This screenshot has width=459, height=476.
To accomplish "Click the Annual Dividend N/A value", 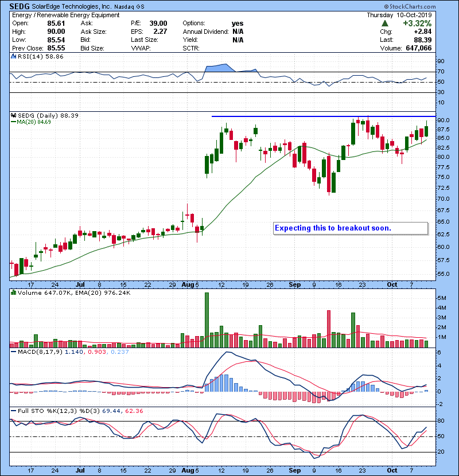I will click(238, 32).
